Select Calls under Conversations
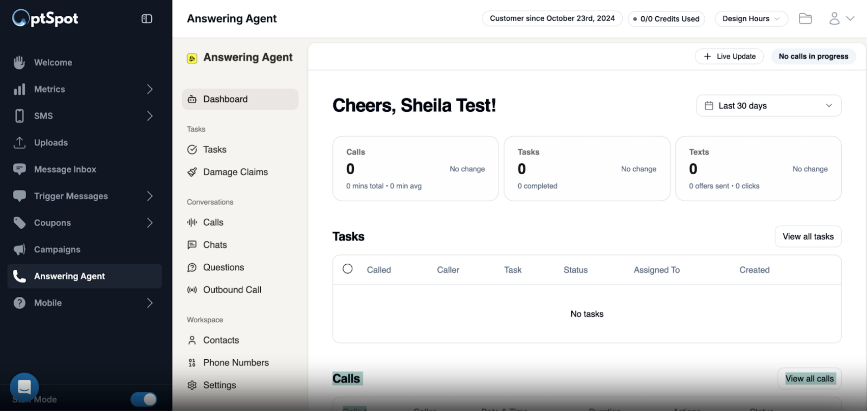Viewport: 868px width, 412px height. 213,222
